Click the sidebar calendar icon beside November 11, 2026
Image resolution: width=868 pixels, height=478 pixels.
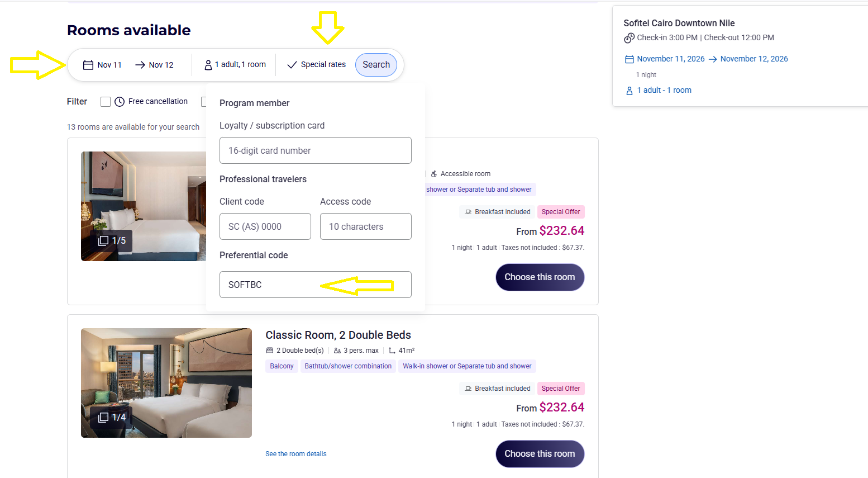pos(629,59)
